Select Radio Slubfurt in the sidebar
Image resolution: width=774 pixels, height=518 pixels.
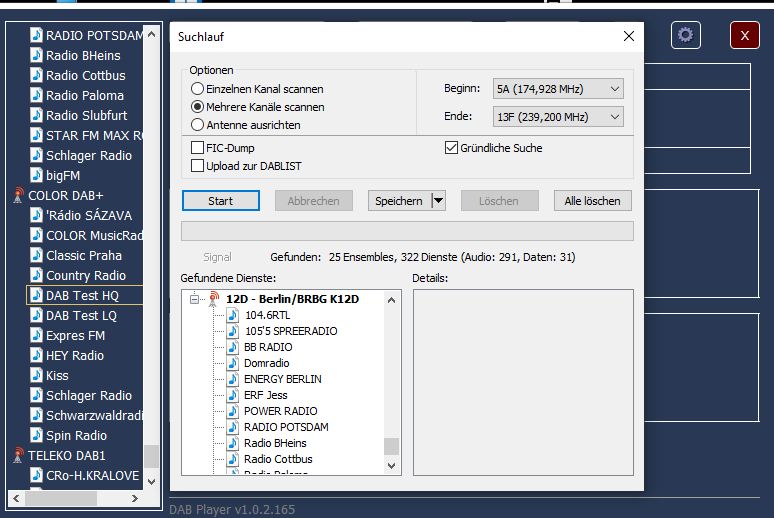point(86,115)
